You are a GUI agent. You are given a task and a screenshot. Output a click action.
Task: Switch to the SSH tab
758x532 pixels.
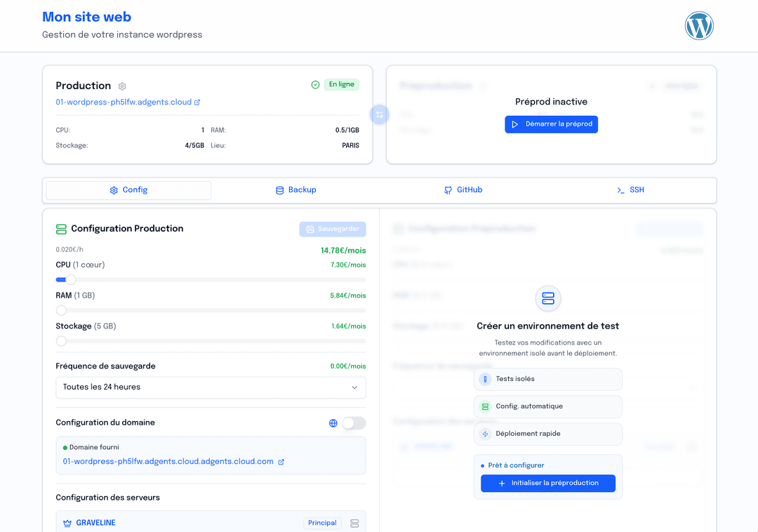pyautogui.click(x=630, y=189)
